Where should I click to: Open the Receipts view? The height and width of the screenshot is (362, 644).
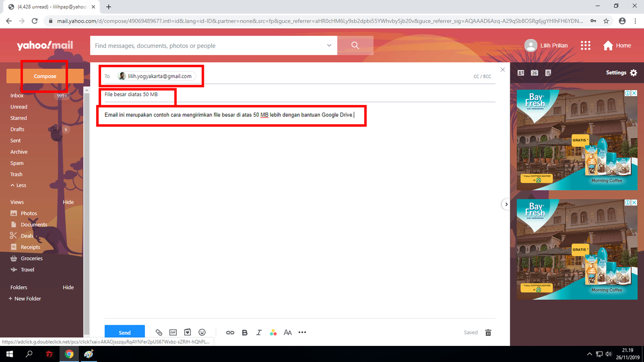coord(30,247)
